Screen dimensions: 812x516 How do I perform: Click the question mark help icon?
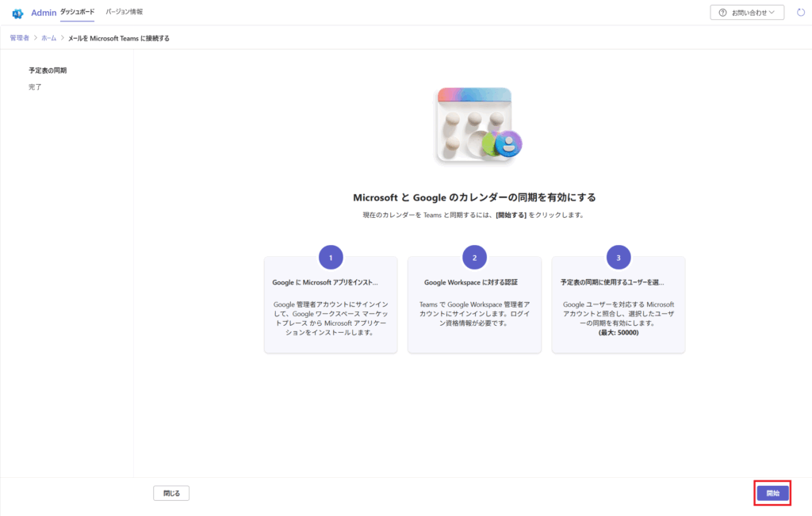(722, 13)
